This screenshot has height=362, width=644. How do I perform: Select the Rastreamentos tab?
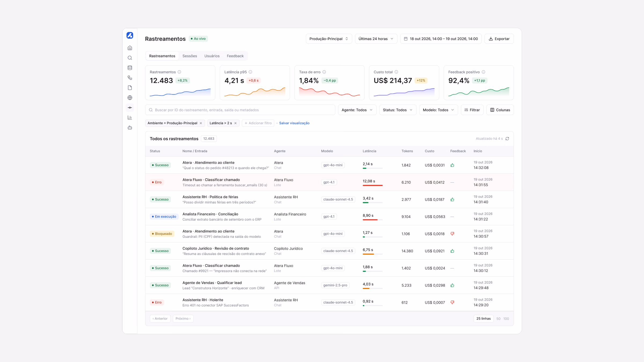pyautogui.click(x=162, y=56)
